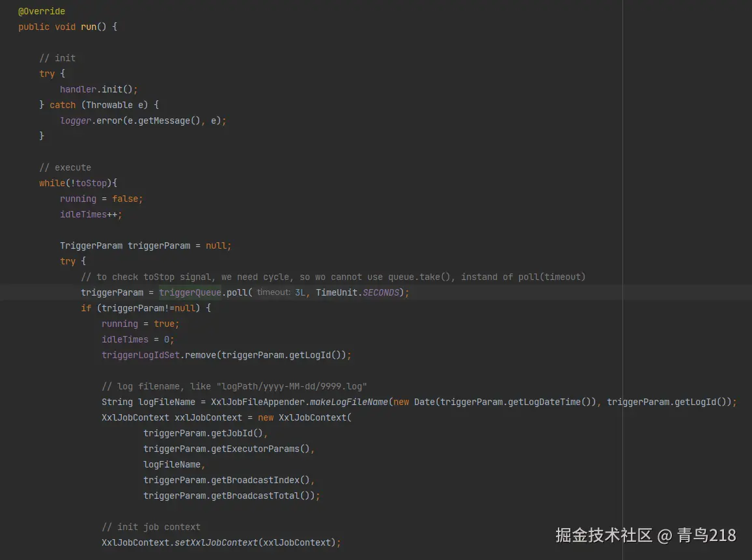Click the while(!toStop) statement
This screenshot has width=752, height=560.
click(x=78, y=183)
